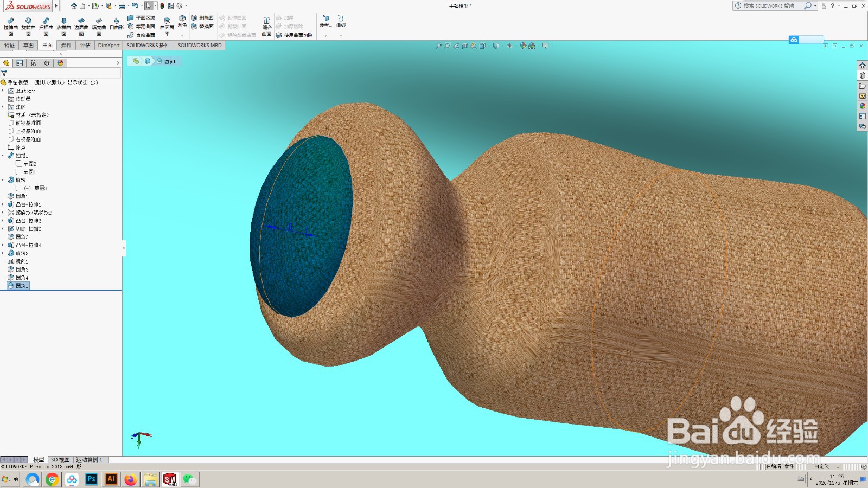Switch to the DimXpert tab
Screen dimensions: 868x488
[x=108, y=46]
